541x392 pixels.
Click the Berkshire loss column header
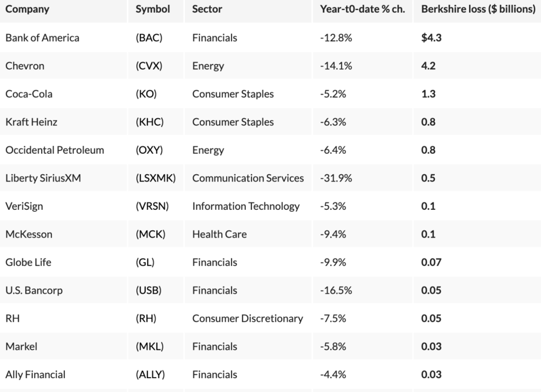478,9
